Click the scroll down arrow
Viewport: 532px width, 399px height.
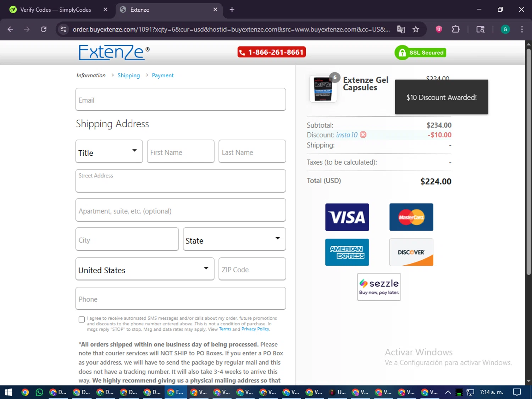(x=528, y=381)
